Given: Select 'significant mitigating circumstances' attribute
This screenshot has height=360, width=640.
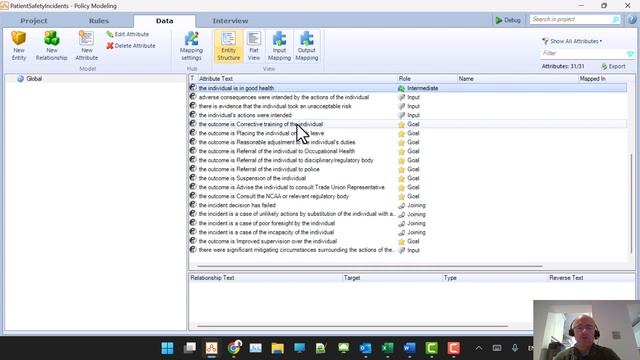Looking at the screenshot, I should click(296, 250).
